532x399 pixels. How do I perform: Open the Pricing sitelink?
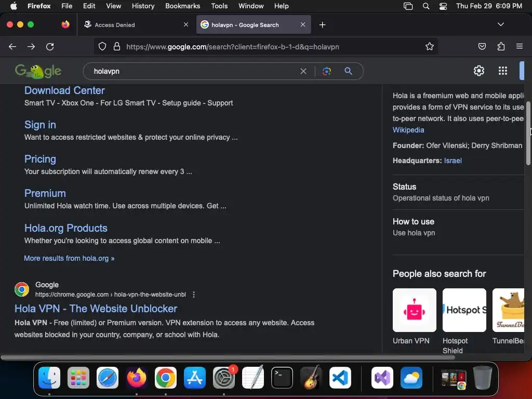(40, 159)
